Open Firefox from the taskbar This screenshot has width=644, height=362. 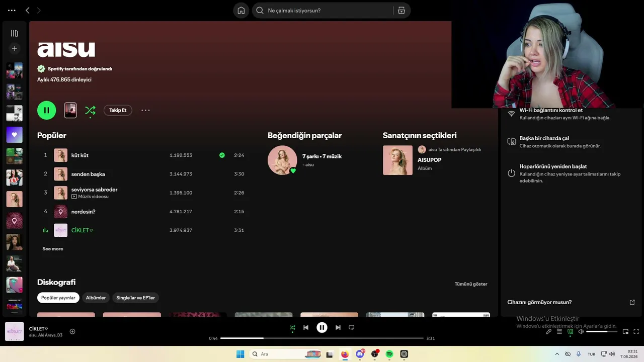345,354
